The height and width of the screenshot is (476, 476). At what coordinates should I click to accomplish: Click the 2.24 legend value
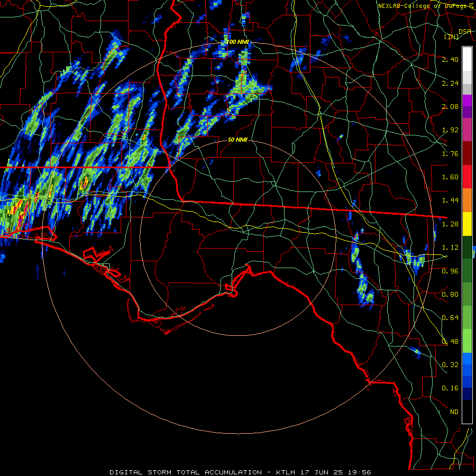click(x=450, y=83)
